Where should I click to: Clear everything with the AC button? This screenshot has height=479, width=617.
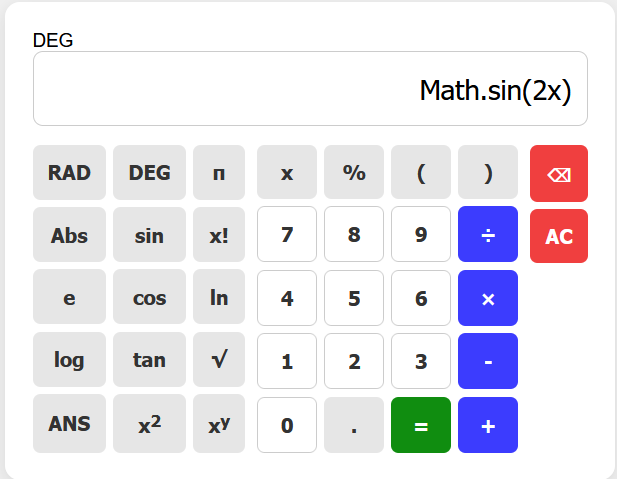559,236
